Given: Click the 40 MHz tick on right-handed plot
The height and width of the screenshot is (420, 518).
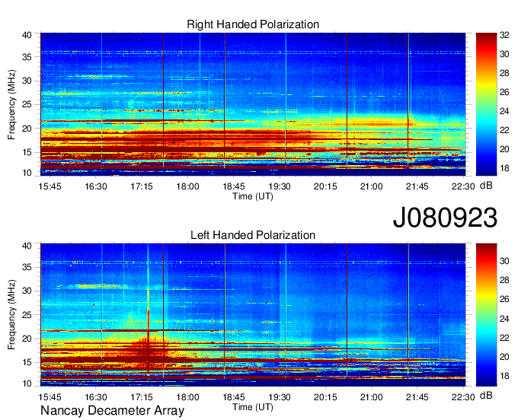Looking at the screenshot, I should (27, 35).
